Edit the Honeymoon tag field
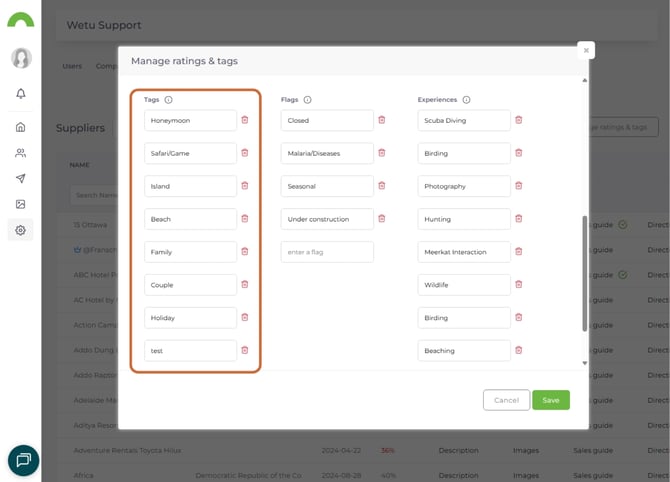Screen dimensions: 670x482 coord(190,120)
